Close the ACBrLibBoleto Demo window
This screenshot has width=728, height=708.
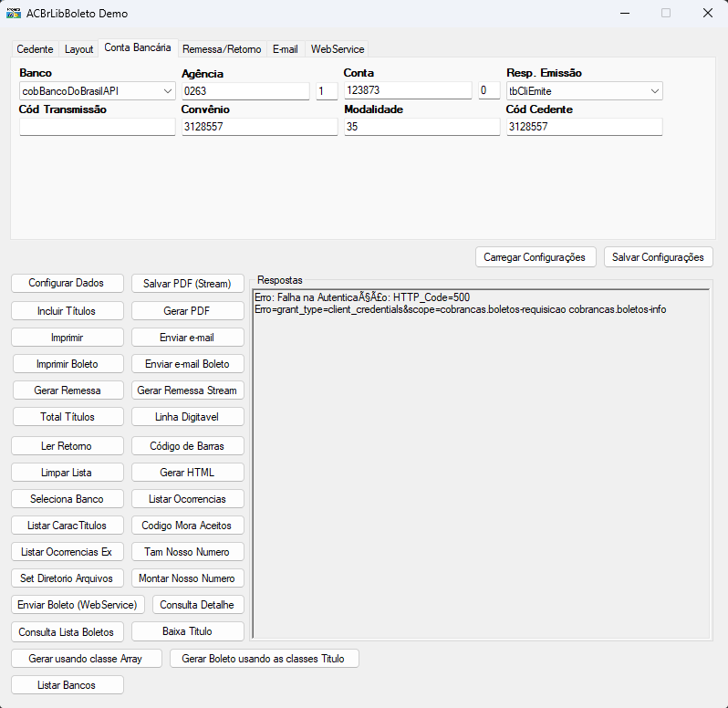(x=708, y=13)
